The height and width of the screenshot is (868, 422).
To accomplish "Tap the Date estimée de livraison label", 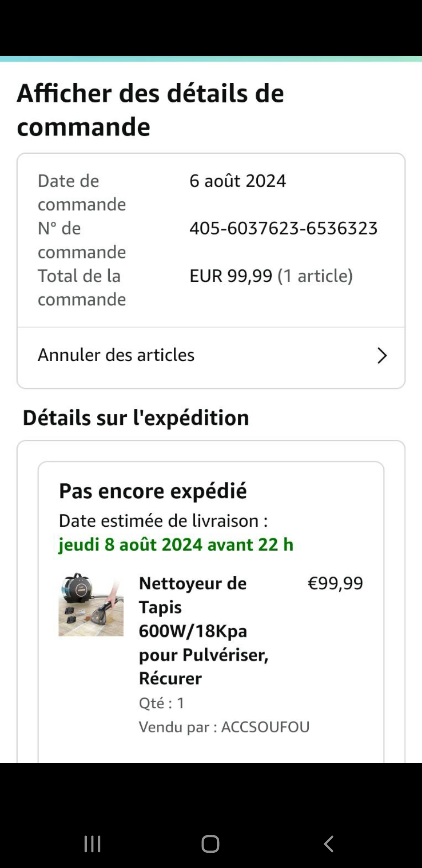I will [x=163, y=521].
